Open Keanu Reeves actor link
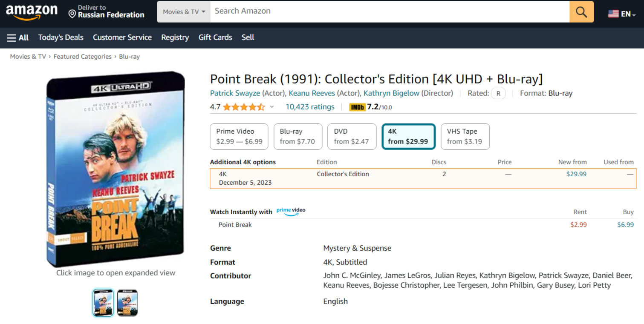Screen dimensions: 644x324 [x=312, y=93]
